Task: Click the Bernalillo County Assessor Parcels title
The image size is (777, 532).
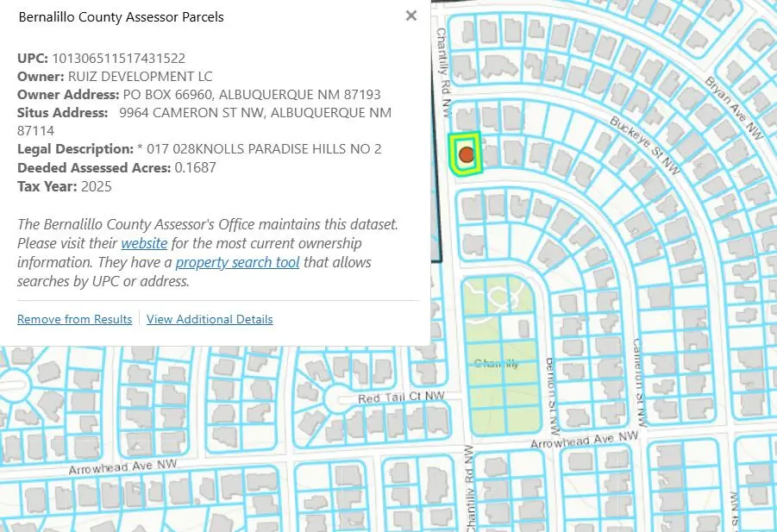Action: pyautogui.click(x=121, y=17)
